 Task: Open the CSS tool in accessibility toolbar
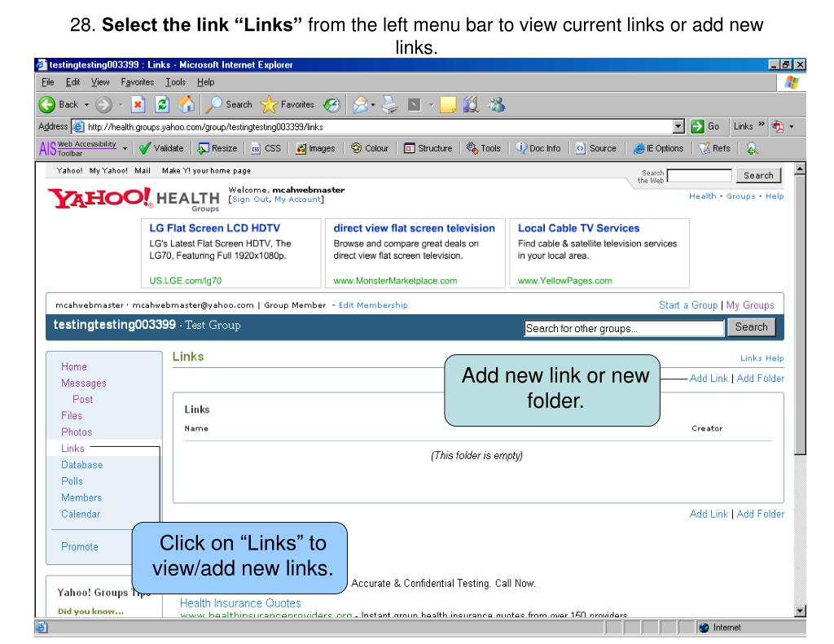click(266, 148)
